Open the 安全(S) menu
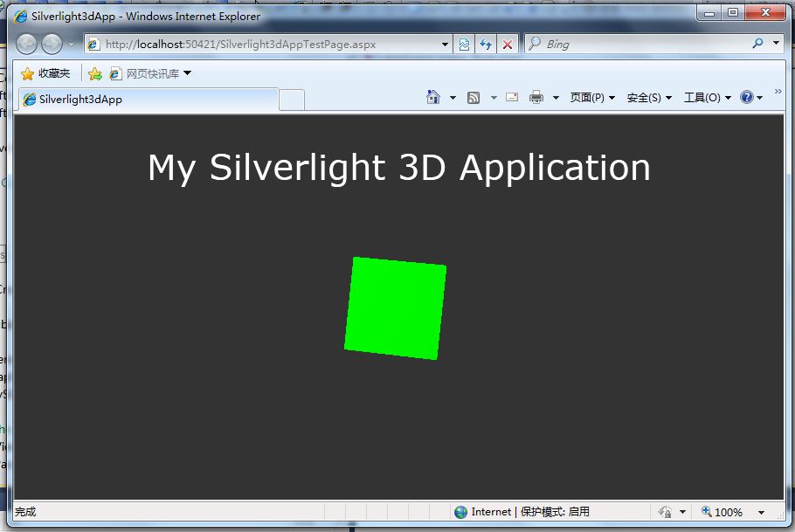795x532 pixels. pos(649,97)
